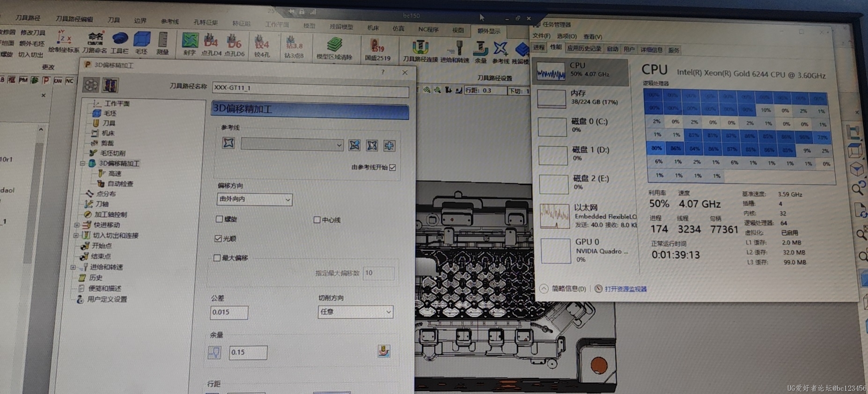Select 自动检查 in the dialog tree
The width and height of the screenshot is (868, 394).
point(120,183)
